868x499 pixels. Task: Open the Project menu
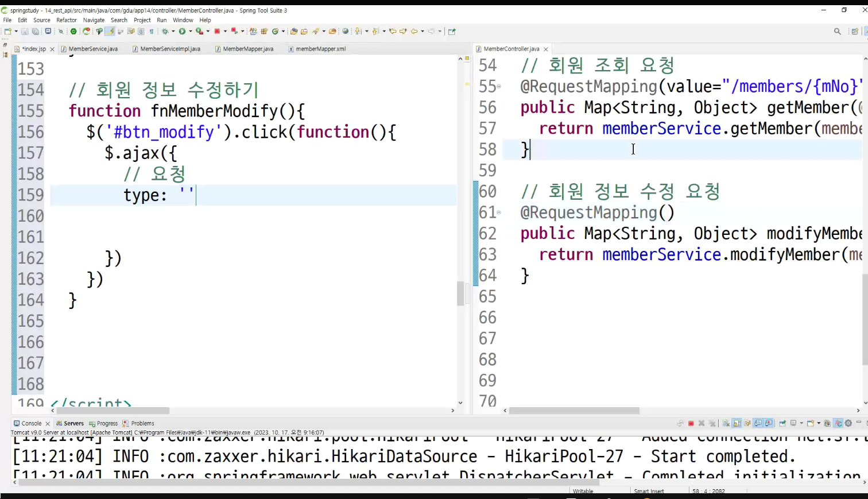[x=142, y=20]
